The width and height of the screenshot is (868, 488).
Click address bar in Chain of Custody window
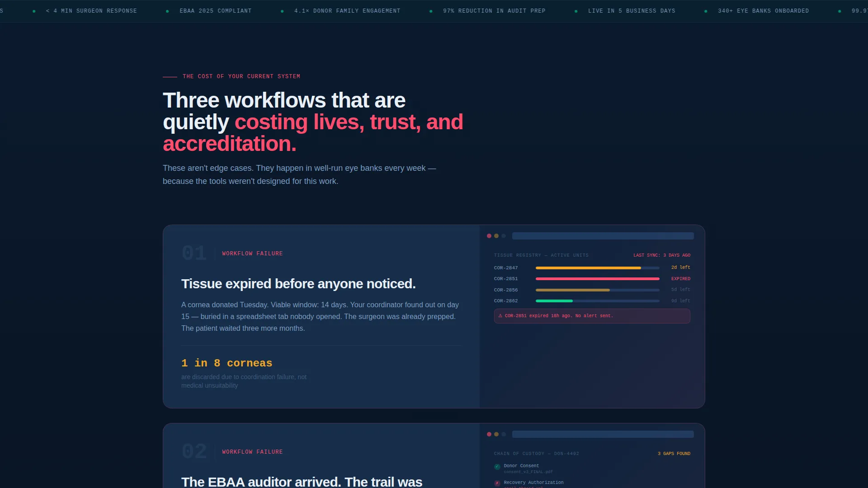pos(603,434)
